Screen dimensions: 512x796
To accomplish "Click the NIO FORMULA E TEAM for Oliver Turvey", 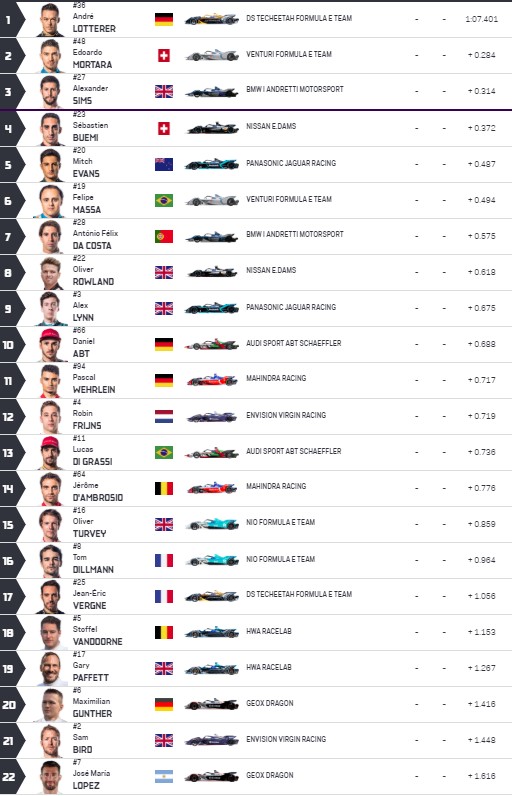I will (281, 522).
